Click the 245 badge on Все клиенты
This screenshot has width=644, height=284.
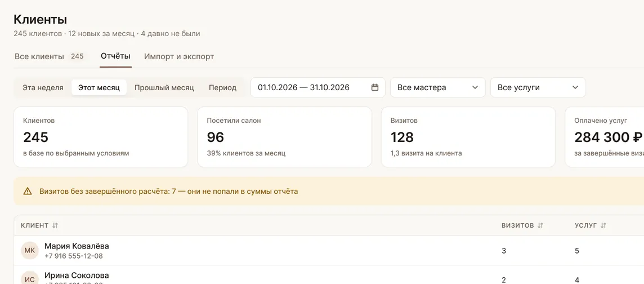(77, 56)
